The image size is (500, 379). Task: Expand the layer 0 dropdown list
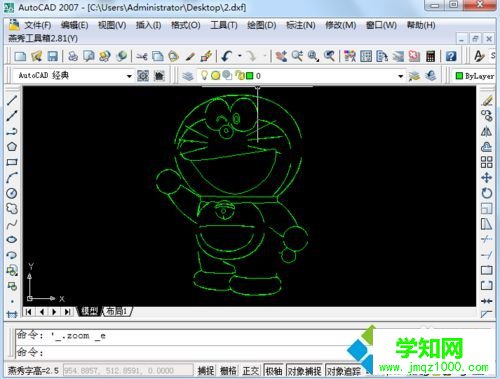(x=401, y=76)
